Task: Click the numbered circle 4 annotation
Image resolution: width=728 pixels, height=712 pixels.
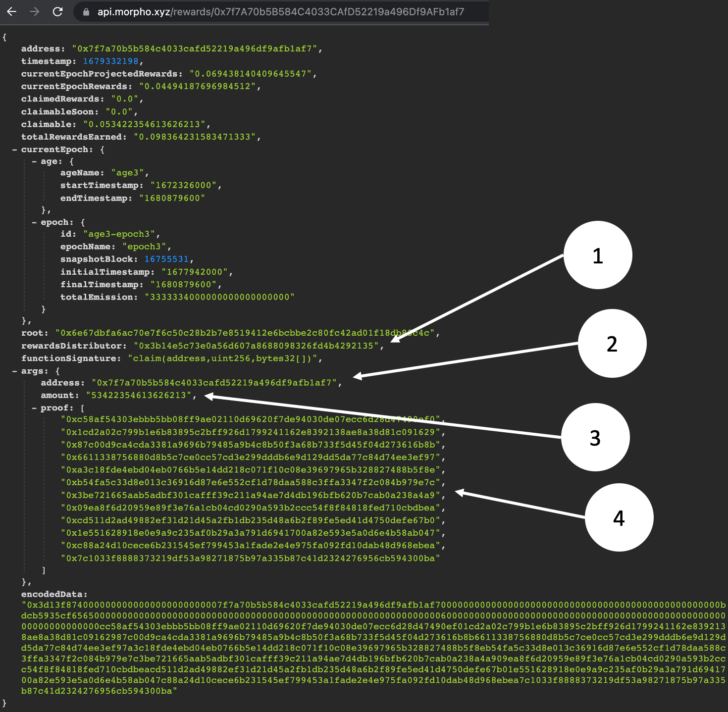Action: [x=619, y=517]
